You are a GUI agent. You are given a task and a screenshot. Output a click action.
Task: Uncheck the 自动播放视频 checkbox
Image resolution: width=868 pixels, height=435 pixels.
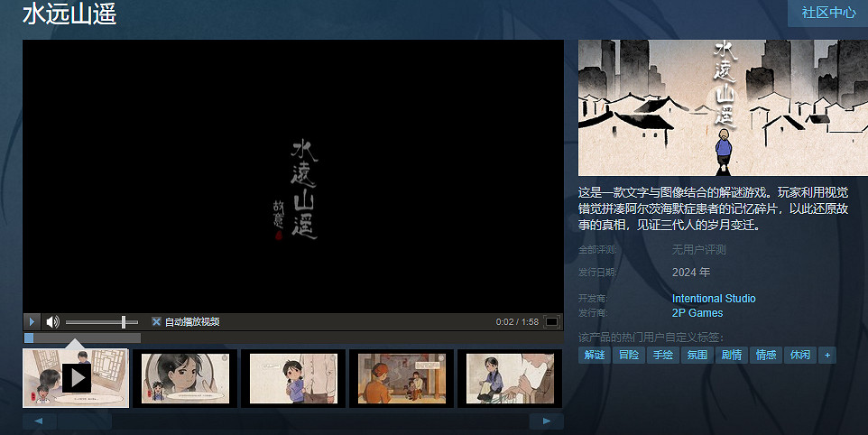tap(156, 321)
